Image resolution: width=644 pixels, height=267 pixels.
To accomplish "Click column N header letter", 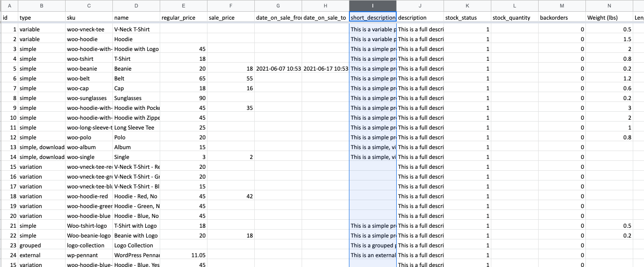I will (x=609, y=6).
